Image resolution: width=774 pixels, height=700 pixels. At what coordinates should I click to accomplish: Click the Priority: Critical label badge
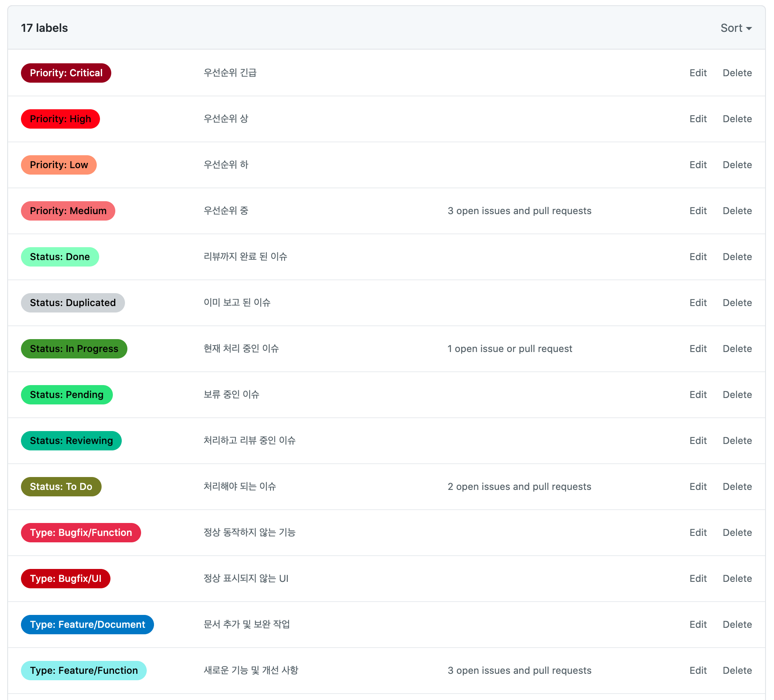point(66,73)
